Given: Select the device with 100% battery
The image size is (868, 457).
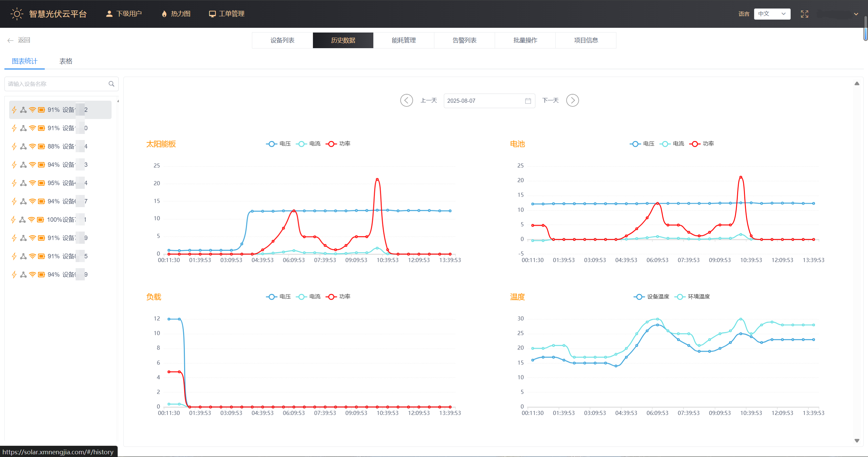Looking at the screenshot, I should coord(60,220).
